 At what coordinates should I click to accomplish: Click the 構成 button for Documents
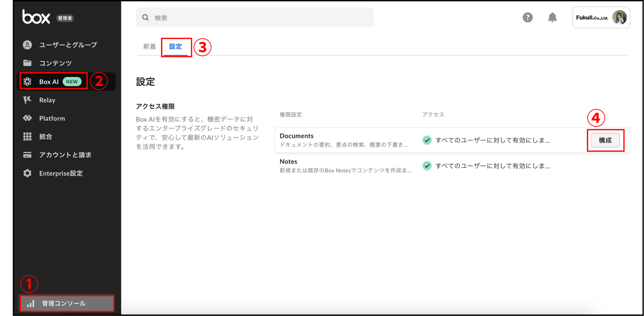click(x=605, y=140)
